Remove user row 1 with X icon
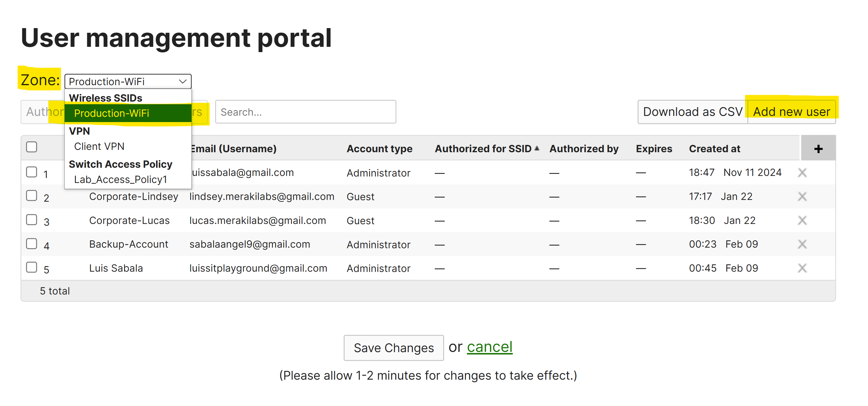This screenshot has height=406, width=868. coord(802,173)
